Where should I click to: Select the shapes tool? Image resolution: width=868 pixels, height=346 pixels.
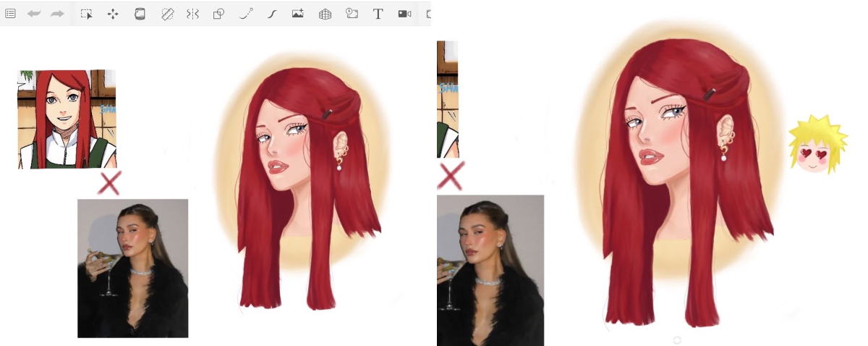tap(218, 14)
